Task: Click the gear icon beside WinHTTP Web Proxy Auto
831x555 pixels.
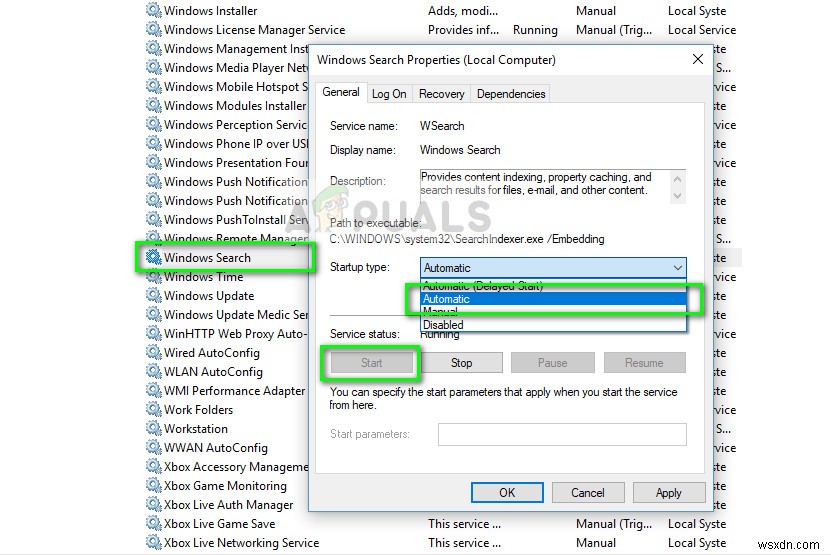Action: pyautogui.click(x=154, y=333)
